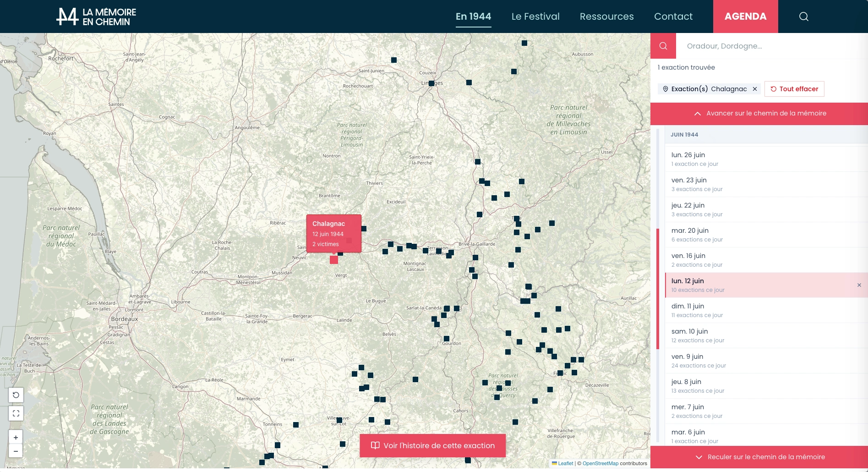Click the selected red Chalagnac map marker
868x472 pixels.
click(334, 260)
